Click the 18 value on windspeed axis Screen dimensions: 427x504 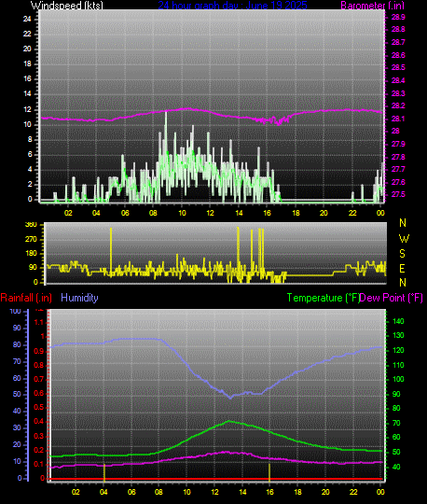coord(27,63)
